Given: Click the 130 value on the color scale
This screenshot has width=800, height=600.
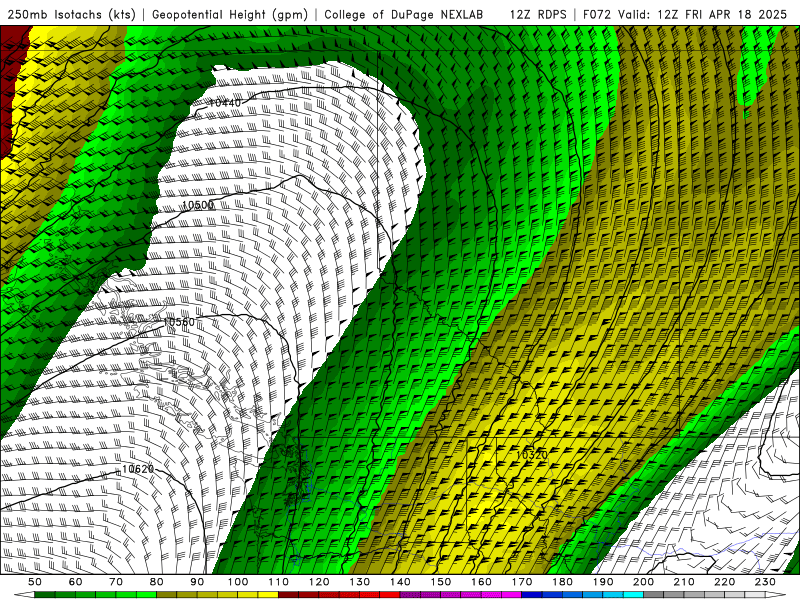Looking at the screenshot, I should [x=360, y=582].
